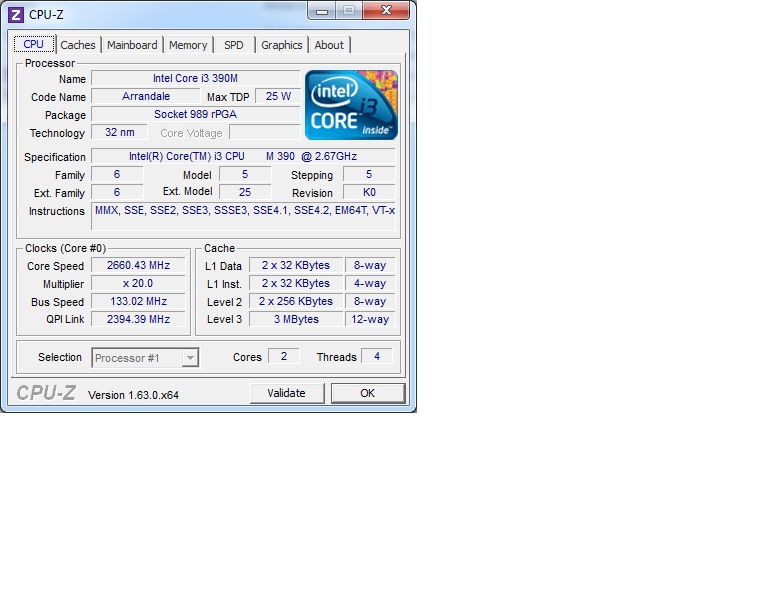Click the Level 3 size 3 MBytes
The height and width of the screenshot is (614, 768).
click(x=296, y=319)
